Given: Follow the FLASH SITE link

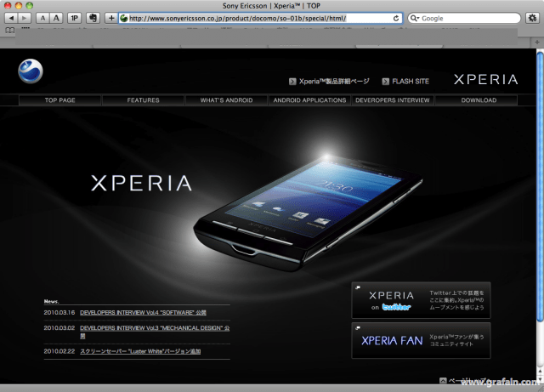Looking at the screenshot, I should [x=411, y=82].
